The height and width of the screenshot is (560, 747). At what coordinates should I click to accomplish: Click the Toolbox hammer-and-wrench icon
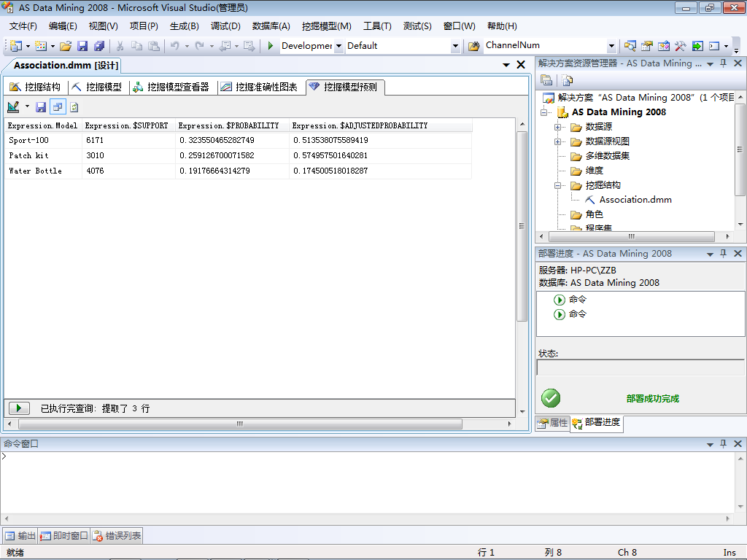[x=680, y=46]
